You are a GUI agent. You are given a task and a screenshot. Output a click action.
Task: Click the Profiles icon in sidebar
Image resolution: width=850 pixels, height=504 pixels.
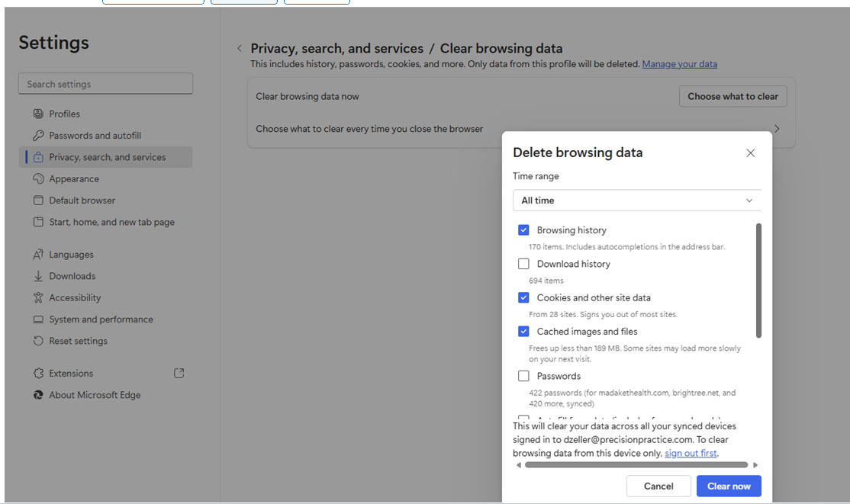tap(38, 114)
